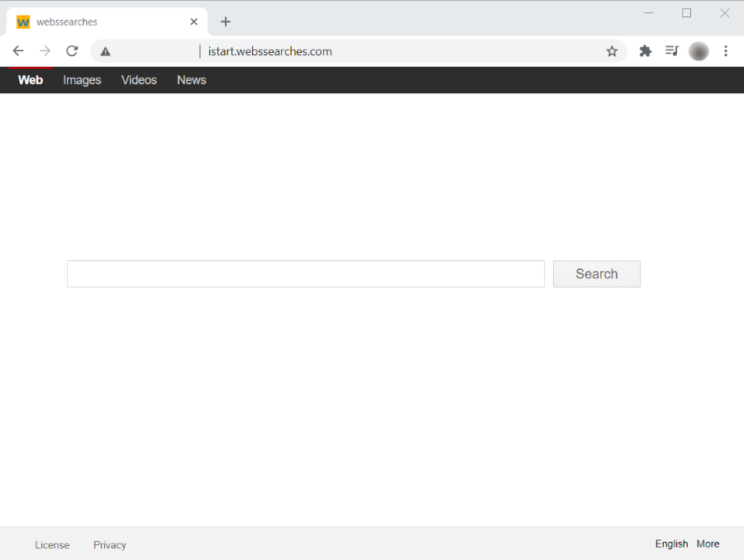744x560 pixels.
Task: Click the profile avatar icon
Action: (699, 51)
